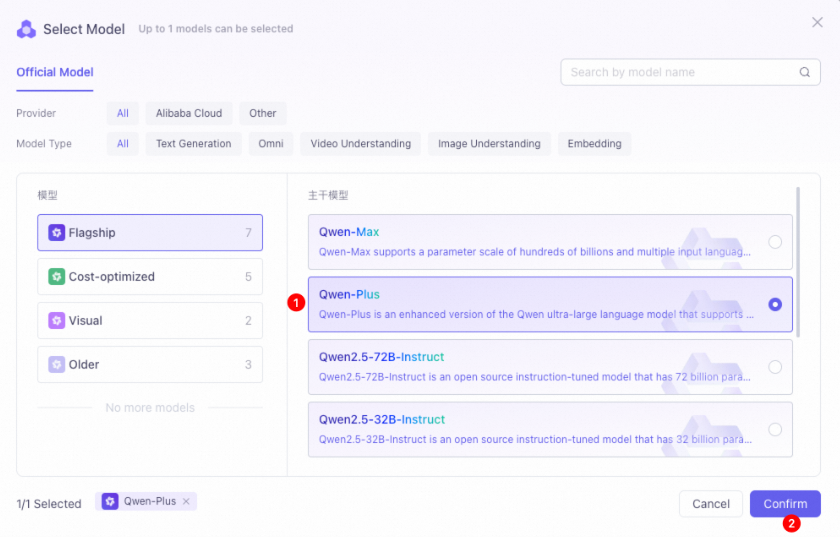Switch to the Official Model tab

[x=55, y=72]
